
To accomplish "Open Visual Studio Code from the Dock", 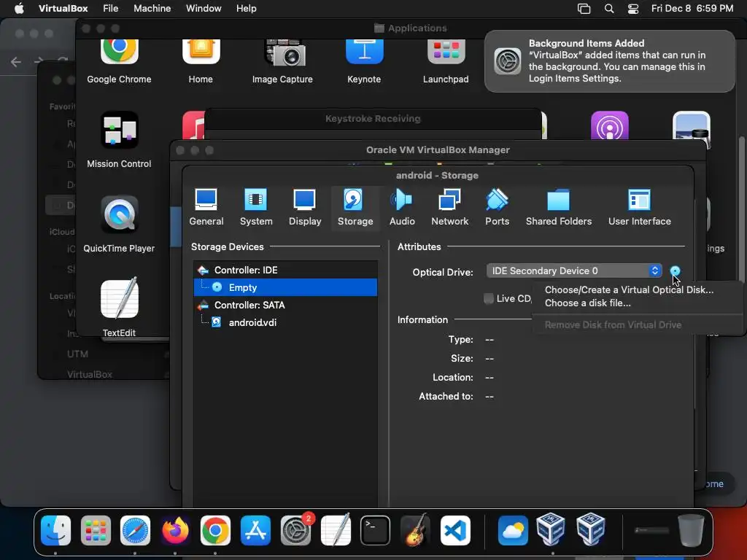I will click(x=455, y=531).
